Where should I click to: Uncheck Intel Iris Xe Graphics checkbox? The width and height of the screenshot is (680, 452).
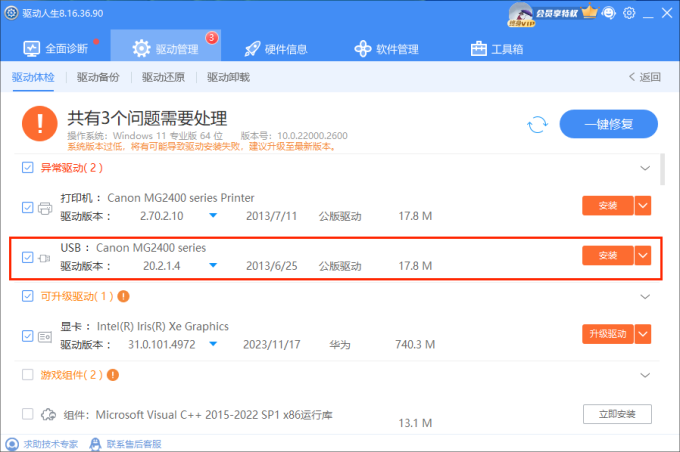tap(27, 336)
